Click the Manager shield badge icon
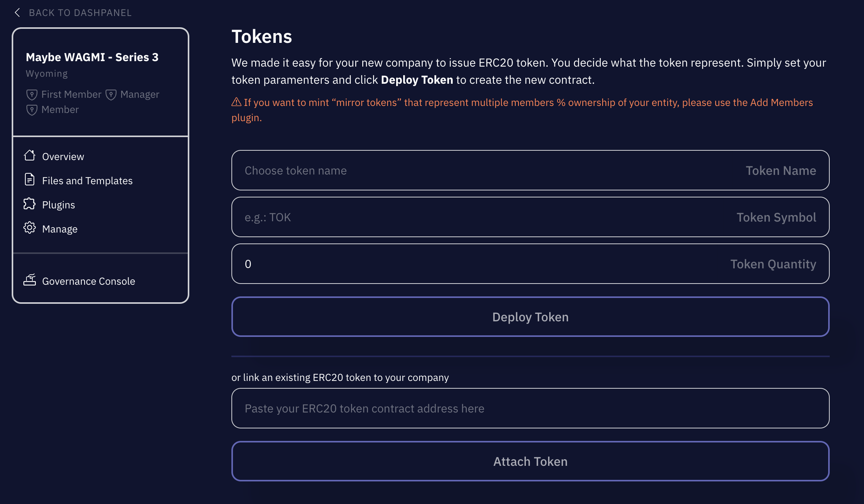This screenshot has height=504, width=864. (111, 95)
